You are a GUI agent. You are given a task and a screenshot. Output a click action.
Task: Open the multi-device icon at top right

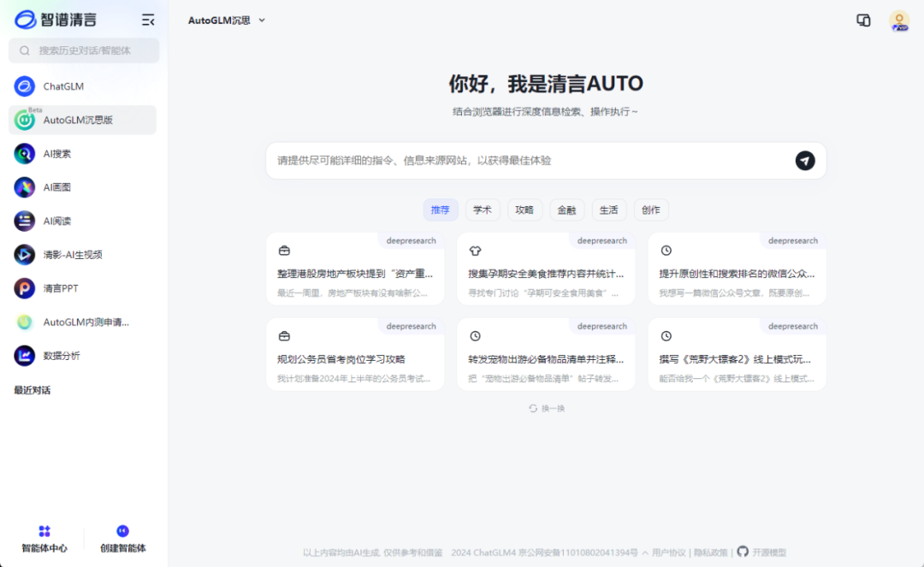click(863, 20)
